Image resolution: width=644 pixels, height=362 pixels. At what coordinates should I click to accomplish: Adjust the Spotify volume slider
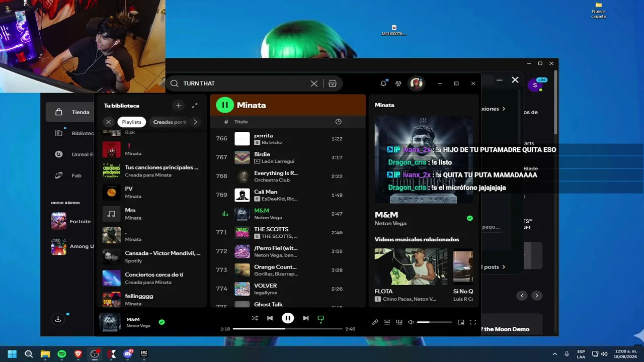coord(434,322)
